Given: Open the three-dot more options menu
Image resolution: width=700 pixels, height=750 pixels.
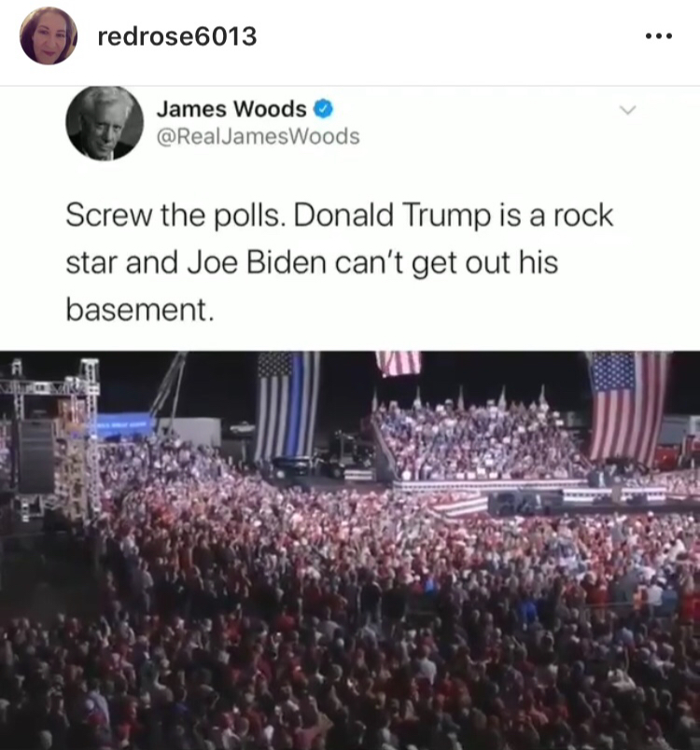Looking at the screenshot, I should pyautogui.click(x=659, y=35).
